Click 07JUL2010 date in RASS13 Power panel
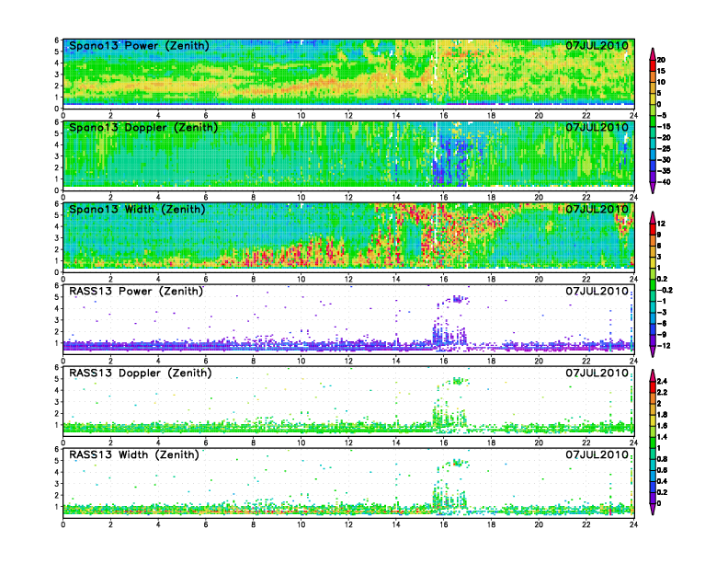This screenshot has height=563, width=728. click(597, 292)
